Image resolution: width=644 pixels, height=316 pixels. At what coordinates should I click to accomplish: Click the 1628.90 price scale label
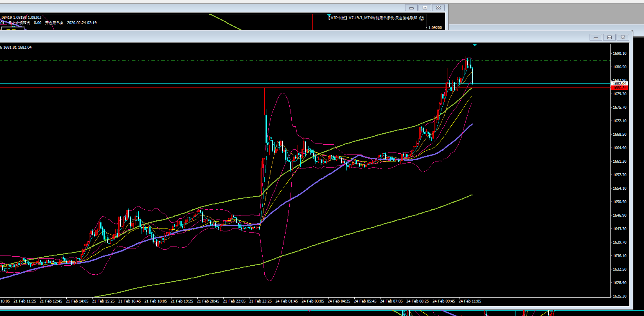[x=619, y=283]
